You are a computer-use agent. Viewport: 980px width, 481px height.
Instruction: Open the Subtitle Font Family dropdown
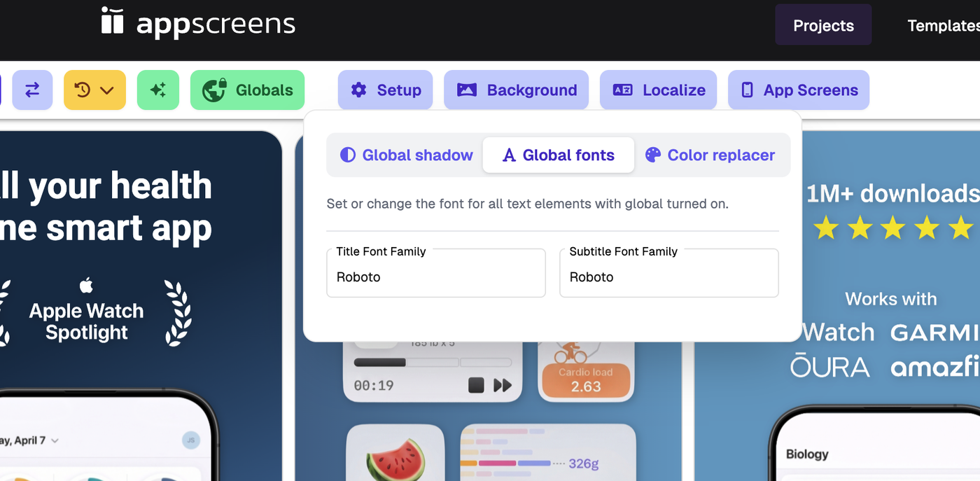click(x=668, y=277)
